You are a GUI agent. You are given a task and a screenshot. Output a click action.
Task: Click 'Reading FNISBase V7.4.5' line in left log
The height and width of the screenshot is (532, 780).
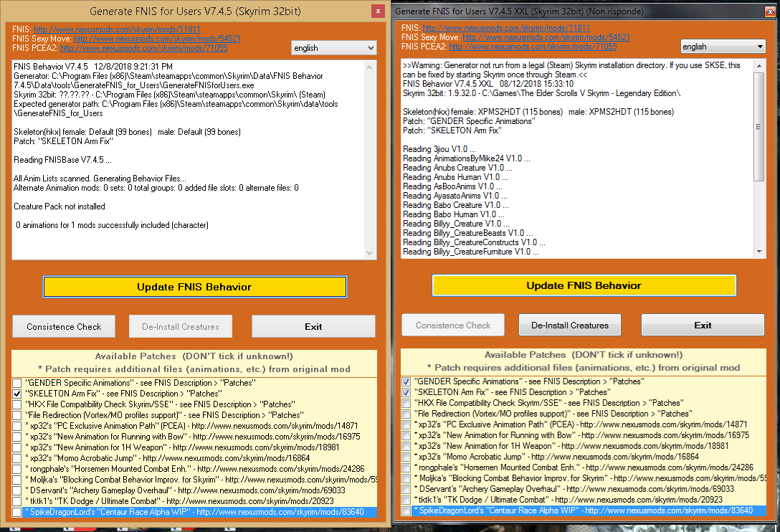click(62, 160)
